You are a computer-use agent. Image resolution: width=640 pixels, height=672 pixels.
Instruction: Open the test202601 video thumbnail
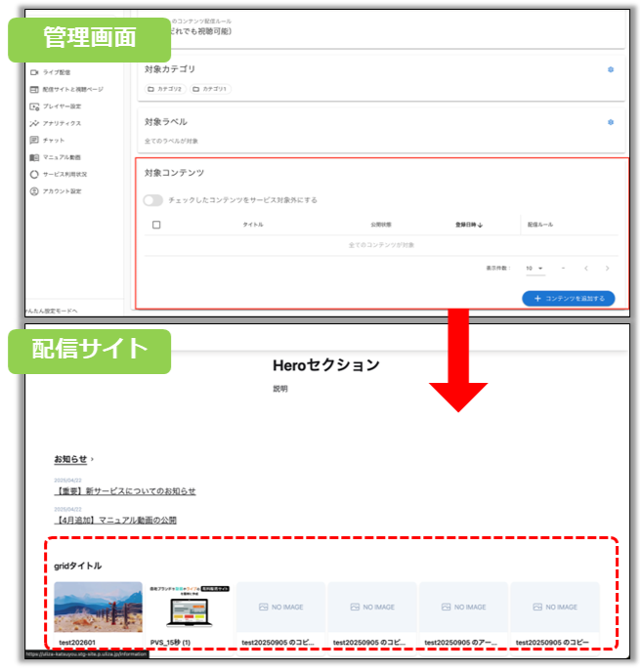[98, 608]
